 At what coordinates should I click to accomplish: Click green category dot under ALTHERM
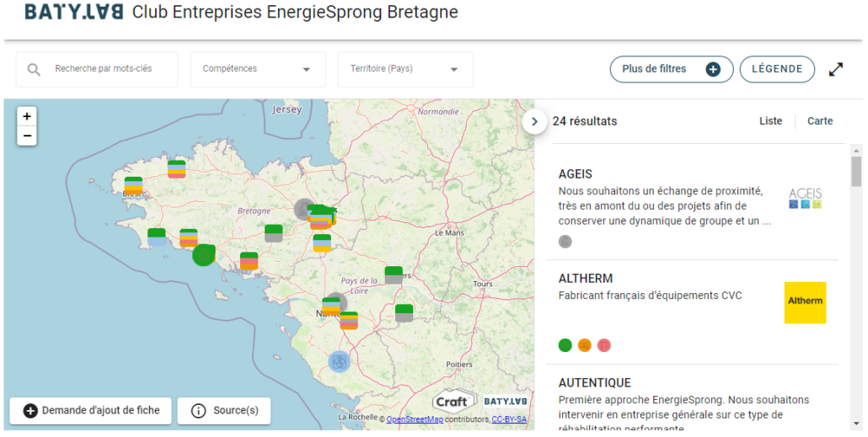pos(565,345)
